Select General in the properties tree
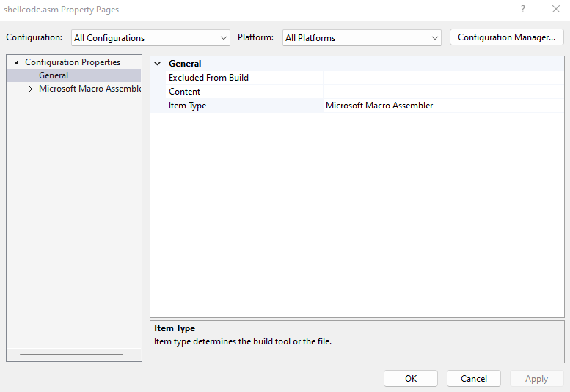 pos(54,75)
